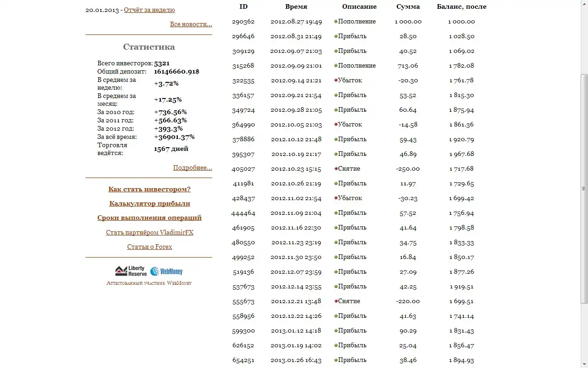Open Как стать инвестором? link
The height and width of the screenshot is (368, 588).
[x=149, y=189]
